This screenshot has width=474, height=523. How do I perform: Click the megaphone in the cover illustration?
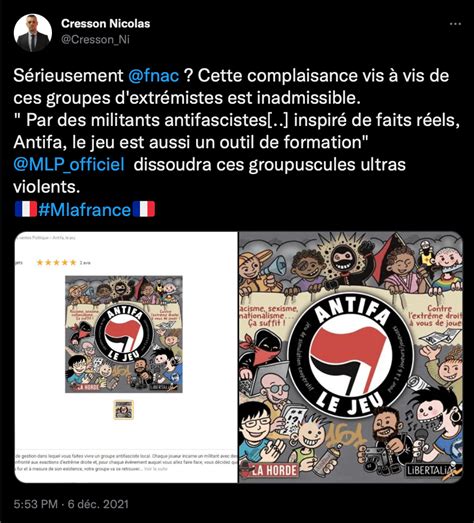coord(275,265)
